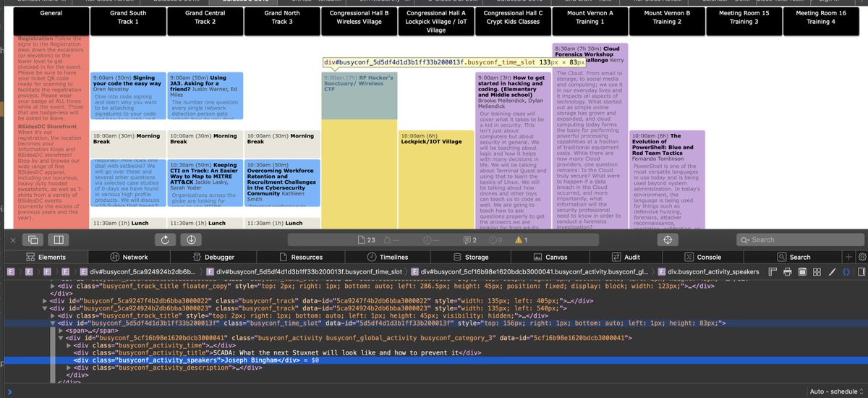Close the Web Inspector with the X

12,240
